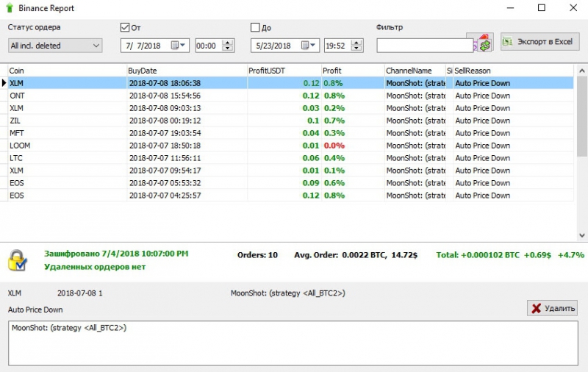Viewport: 588px width, 372px height.
Task: Click the Фильтр text input field
Action: [x=425, y=46]
